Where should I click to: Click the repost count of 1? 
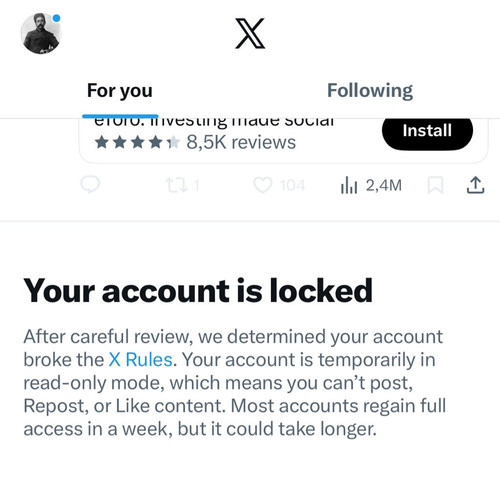[x=196, y=185]
